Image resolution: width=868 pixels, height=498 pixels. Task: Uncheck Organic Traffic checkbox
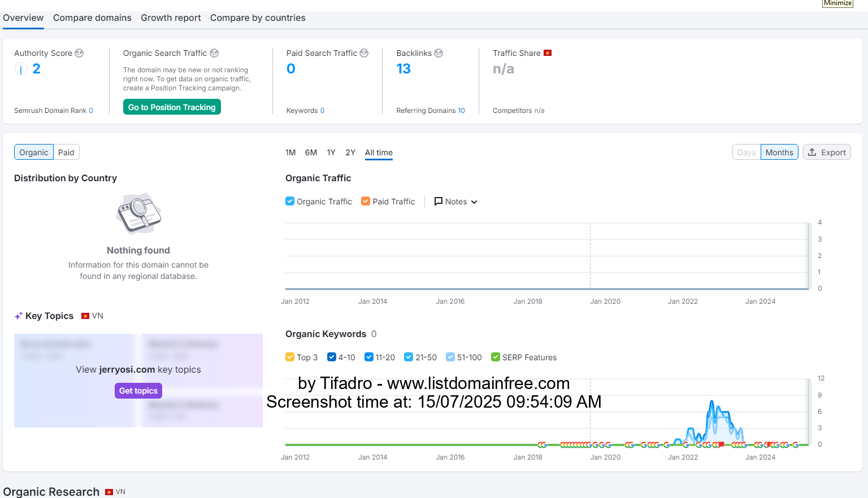[290, 201]
